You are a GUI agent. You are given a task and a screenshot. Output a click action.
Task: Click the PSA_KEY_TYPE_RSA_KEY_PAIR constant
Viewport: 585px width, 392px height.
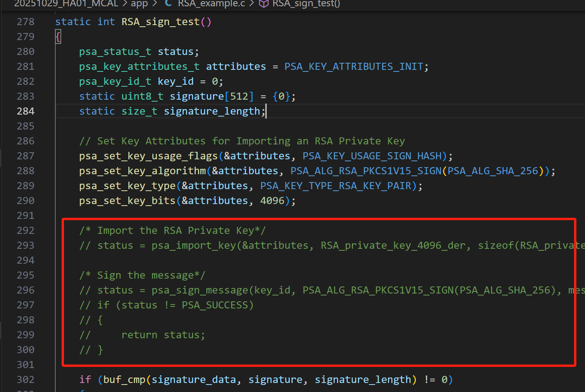point(335,186)
